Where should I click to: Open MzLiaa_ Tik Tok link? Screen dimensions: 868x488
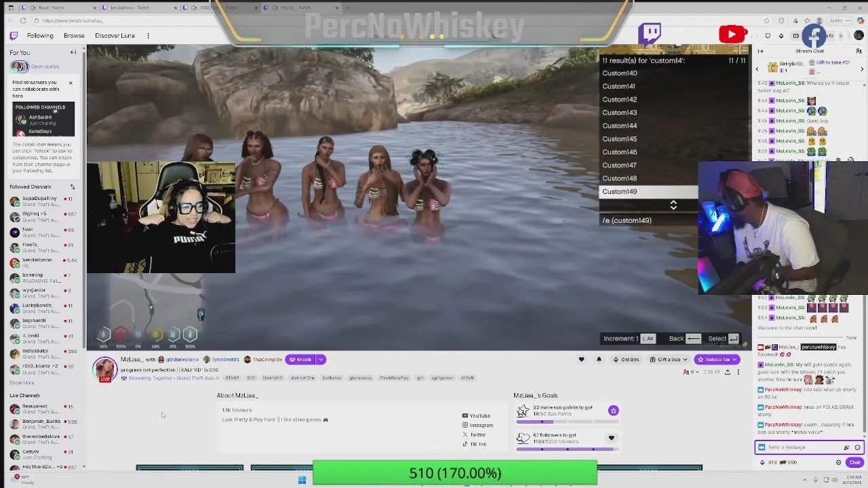click(x=475, y=444)
